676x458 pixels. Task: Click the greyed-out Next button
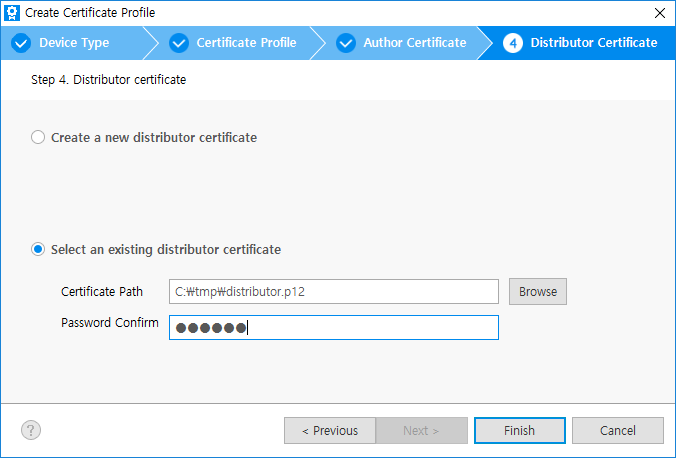pyautogui.click(x=421, y=430)
